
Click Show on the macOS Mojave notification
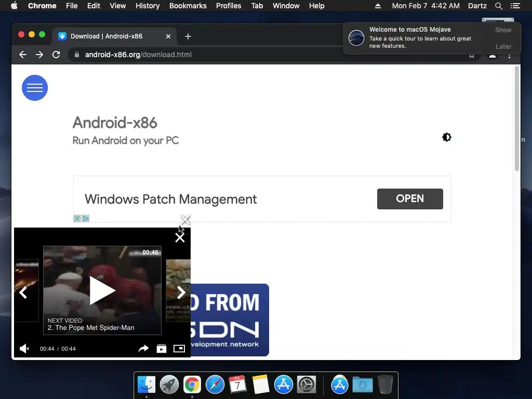pyautogui.click(x=503, y=30)
